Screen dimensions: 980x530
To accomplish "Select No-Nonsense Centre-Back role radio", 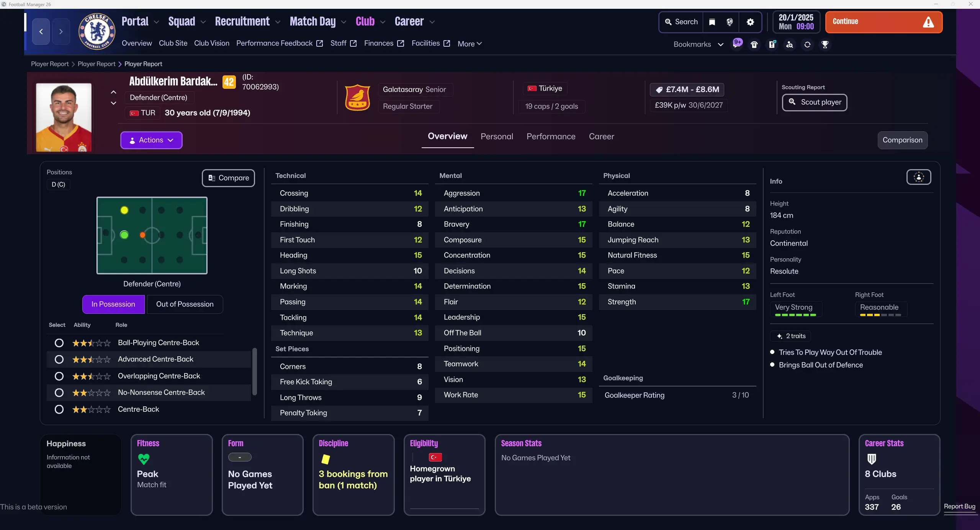I will [59, 393].
